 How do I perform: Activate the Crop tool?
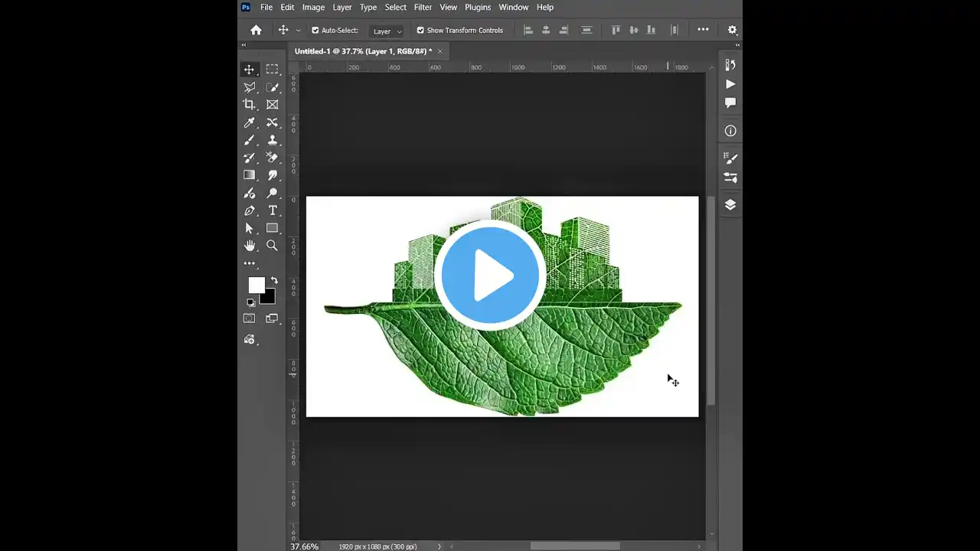click(249, 104)
